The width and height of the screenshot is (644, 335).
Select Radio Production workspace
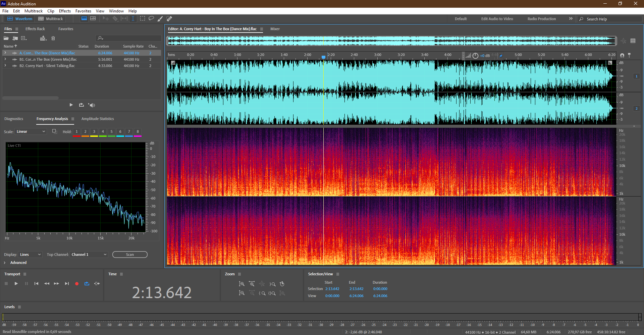pos(542,19)
